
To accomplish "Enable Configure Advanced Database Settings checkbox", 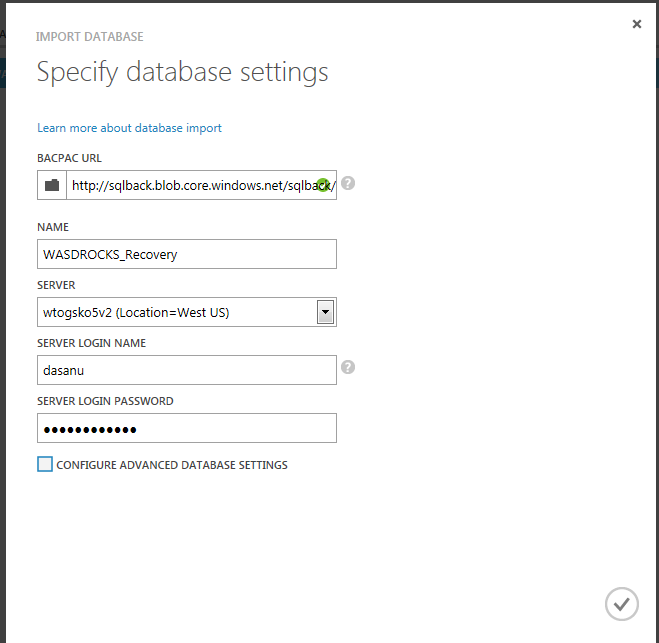I will (x=45, y=464).
